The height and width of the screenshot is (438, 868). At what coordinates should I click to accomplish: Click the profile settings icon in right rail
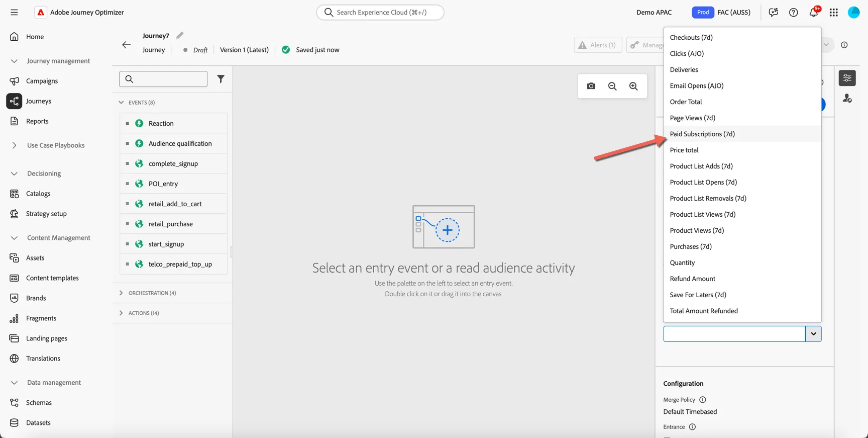847,98
